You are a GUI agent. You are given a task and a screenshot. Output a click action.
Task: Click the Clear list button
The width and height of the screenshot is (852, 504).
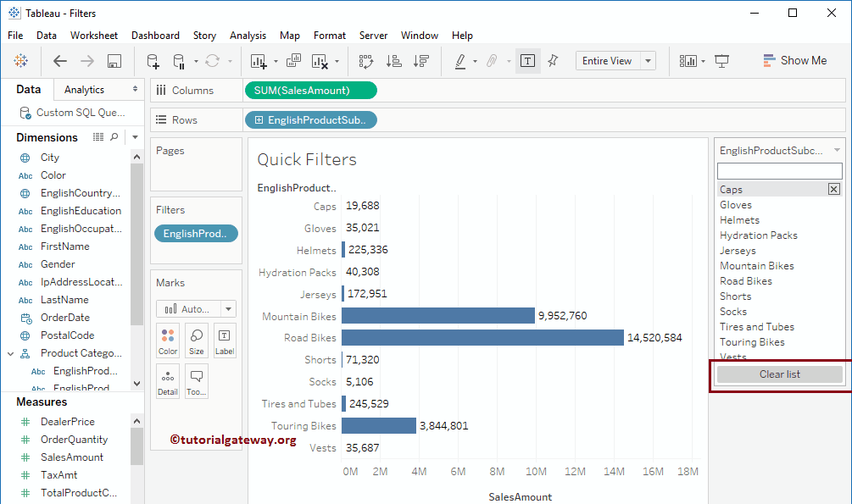[778, 374]
